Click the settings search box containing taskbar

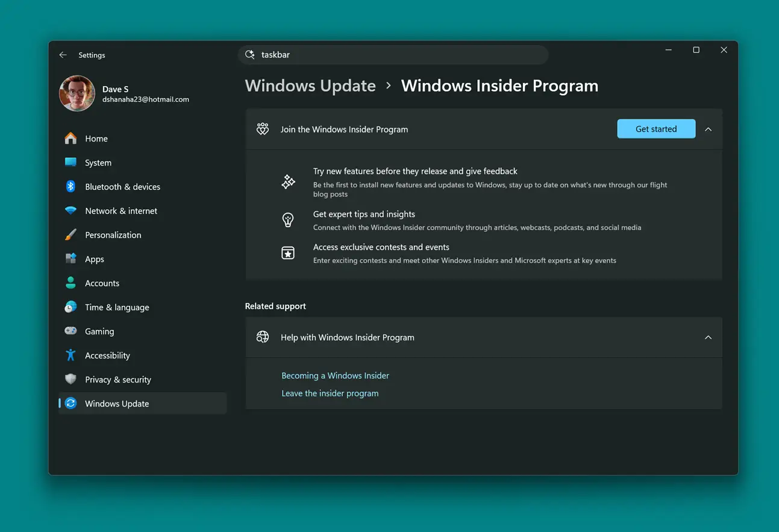pyautogui.click(x=393, y=55)
